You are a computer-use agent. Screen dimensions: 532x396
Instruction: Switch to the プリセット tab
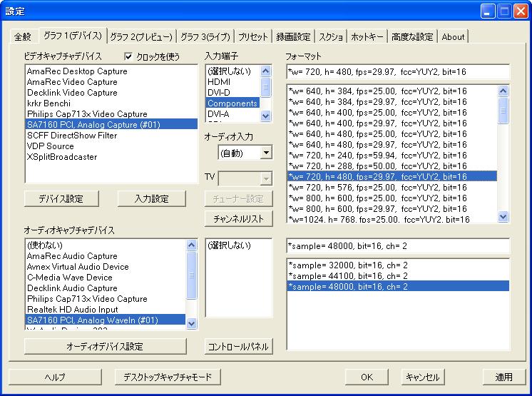click(252, 36)
